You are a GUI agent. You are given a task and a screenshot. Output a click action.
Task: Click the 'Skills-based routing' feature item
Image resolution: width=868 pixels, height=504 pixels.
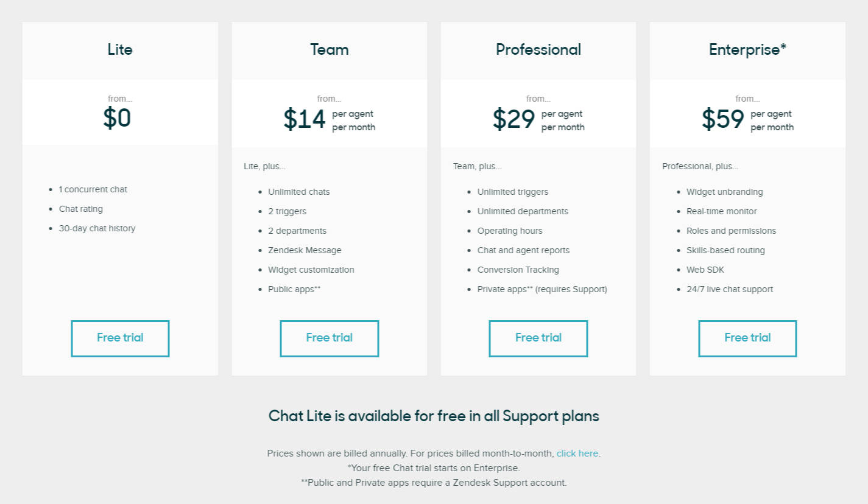tap(725, 250)
